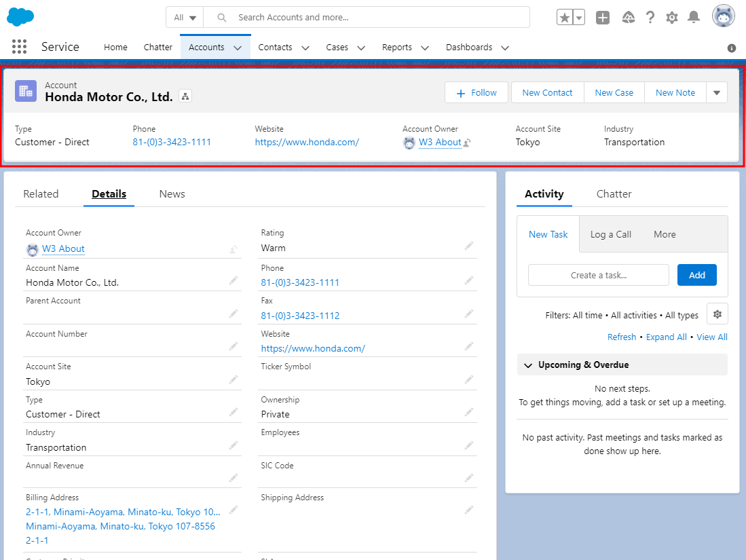Change owner icon beside W3 About in header

467,143
